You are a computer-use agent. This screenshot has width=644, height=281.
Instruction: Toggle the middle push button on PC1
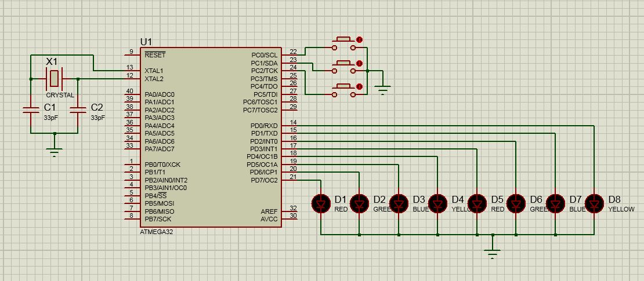coord(344,67)
